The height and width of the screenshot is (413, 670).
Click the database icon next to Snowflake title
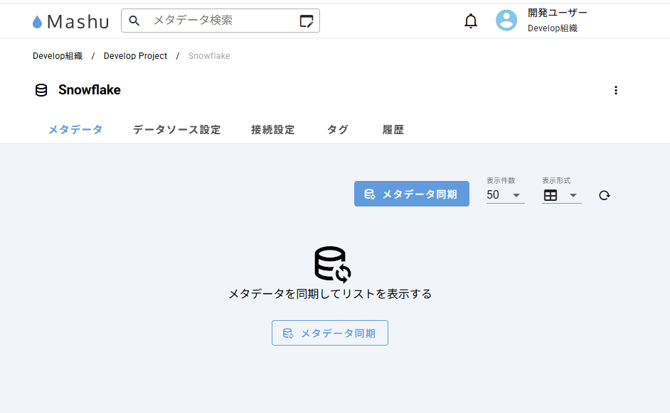coord(41,90)
